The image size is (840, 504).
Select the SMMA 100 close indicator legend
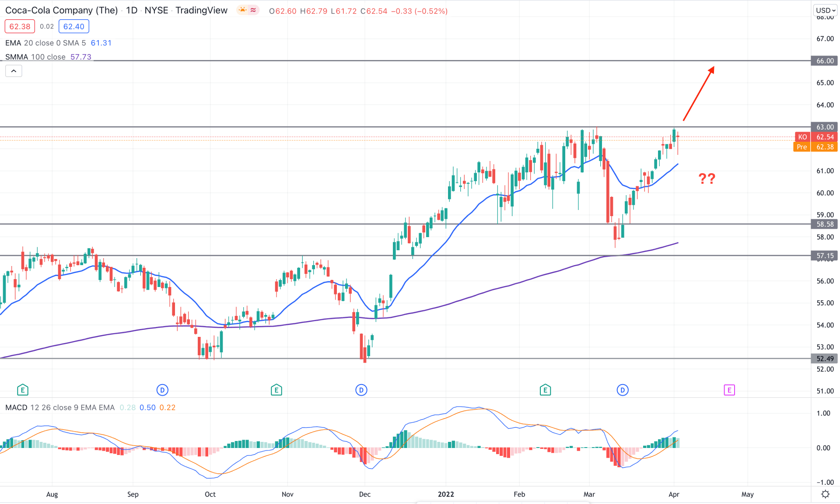(35, 57)
